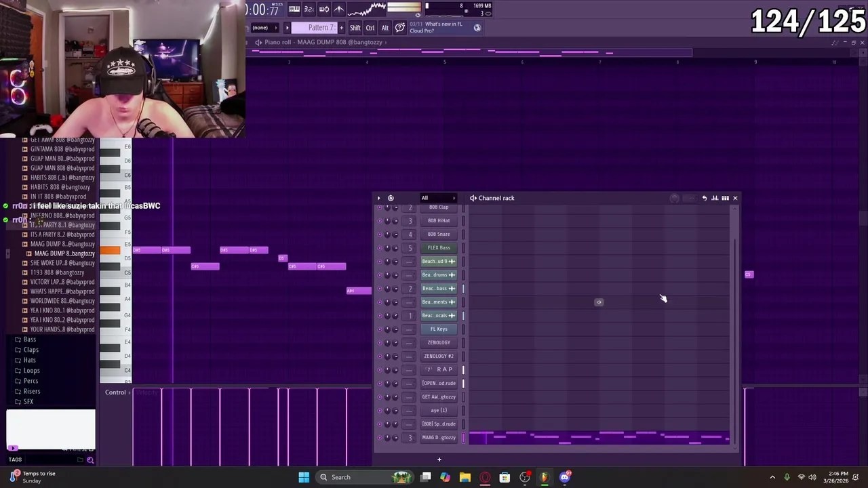This screenshot has height=488, width=868.
Task: Expand the Risers browser folder
Action: click(31, 391)
